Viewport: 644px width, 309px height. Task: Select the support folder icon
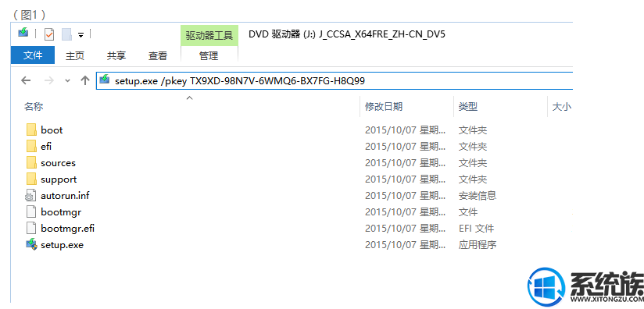pos(31,179)
